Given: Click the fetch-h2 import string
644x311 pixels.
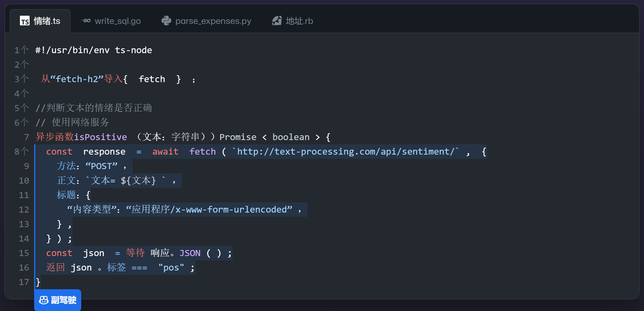Looking at the screenshot, I should [77, 79].
